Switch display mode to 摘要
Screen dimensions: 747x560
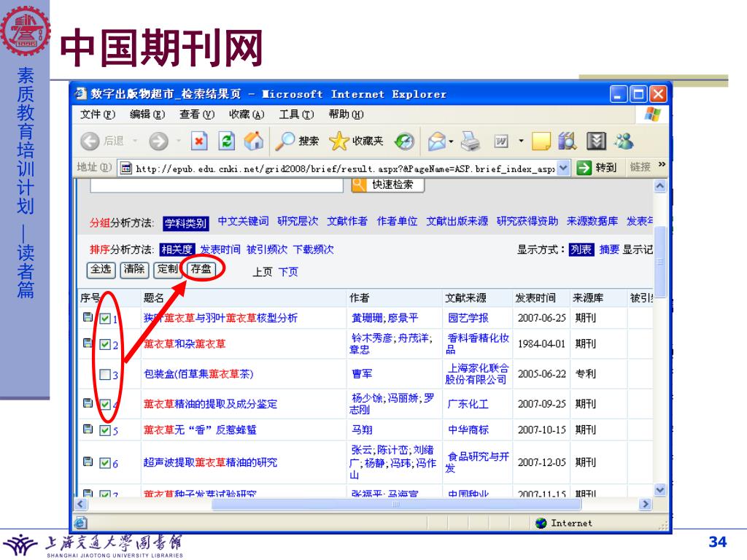609,249
